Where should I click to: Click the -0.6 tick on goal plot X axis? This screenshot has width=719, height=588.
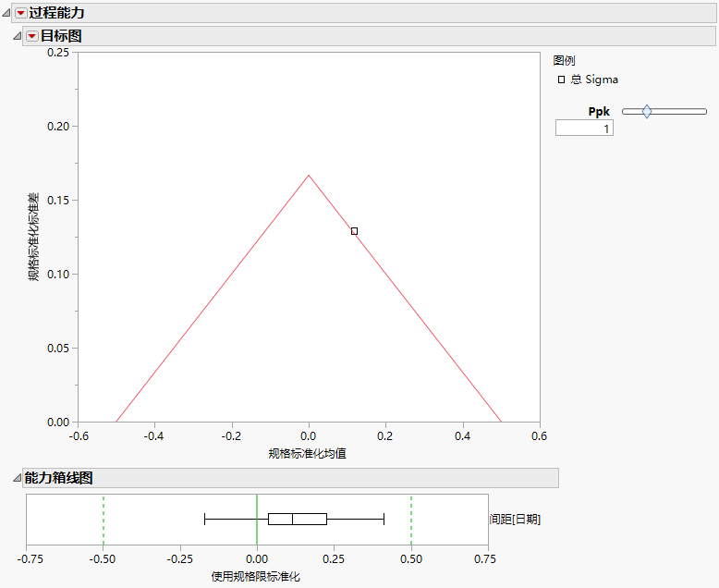point(79,436)
